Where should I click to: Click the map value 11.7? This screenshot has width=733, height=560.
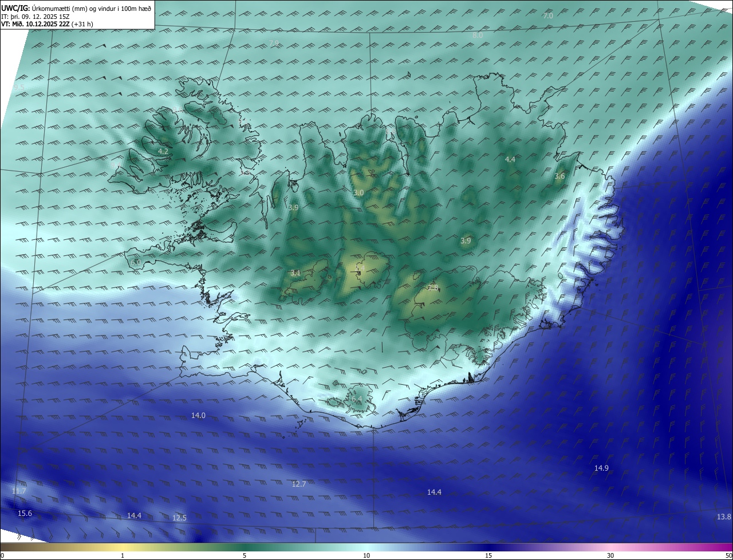[19, 491]
